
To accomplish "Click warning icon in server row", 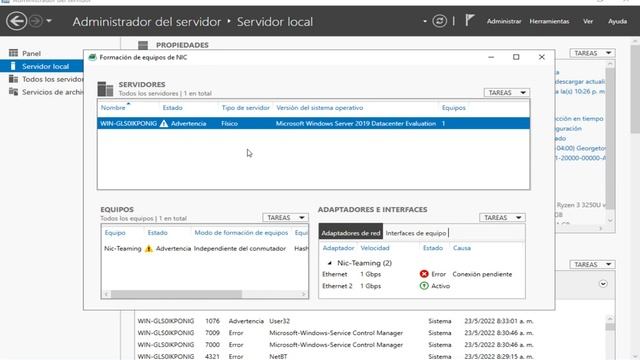I will (x=164, y=123).
